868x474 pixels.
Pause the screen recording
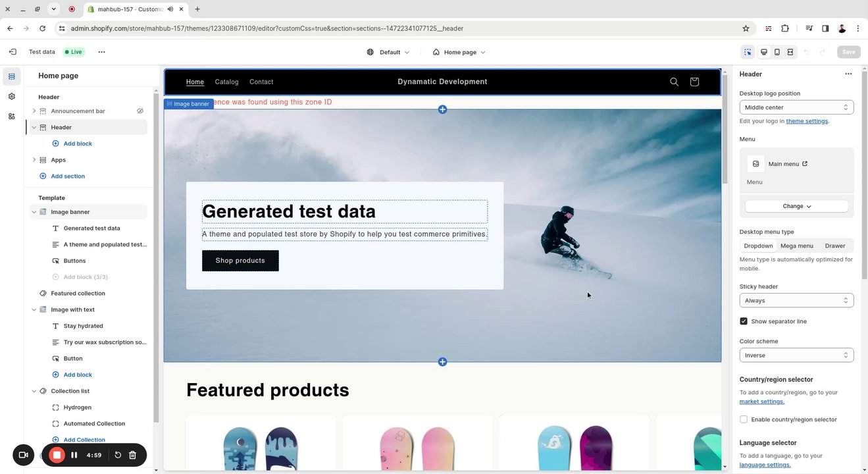(x=74, y=455)
